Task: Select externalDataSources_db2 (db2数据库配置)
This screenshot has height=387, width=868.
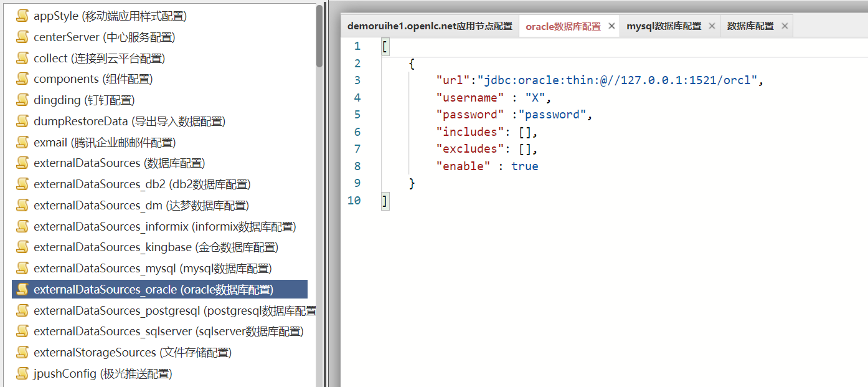Action: point(142,184)
